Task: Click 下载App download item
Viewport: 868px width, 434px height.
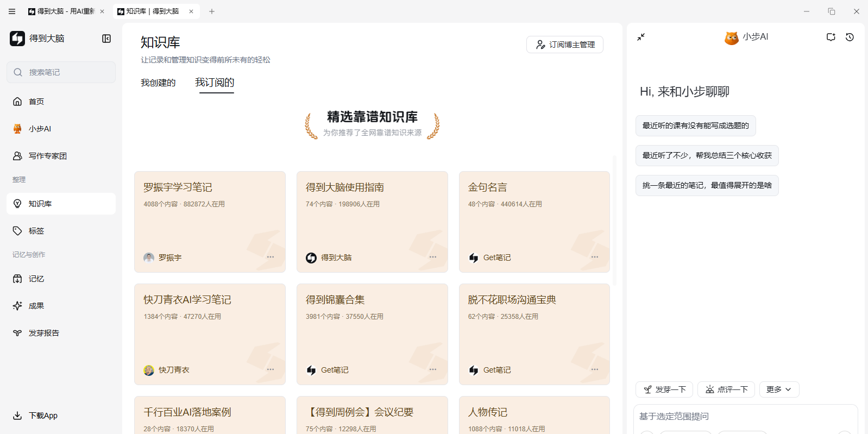Action: (x=61, y=416)
